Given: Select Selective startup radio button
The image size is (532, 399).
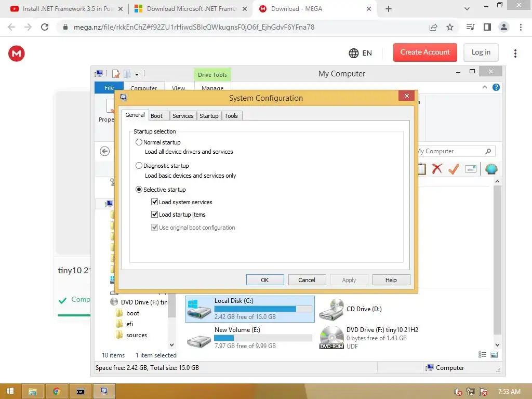Looking at the screenshot, I should click(x=139, y=189).
